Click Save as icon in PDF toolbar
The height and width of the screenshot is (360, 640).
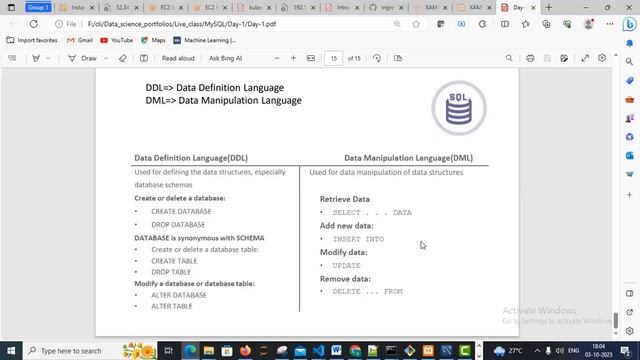pyautogui.click(x=564, y=58)
